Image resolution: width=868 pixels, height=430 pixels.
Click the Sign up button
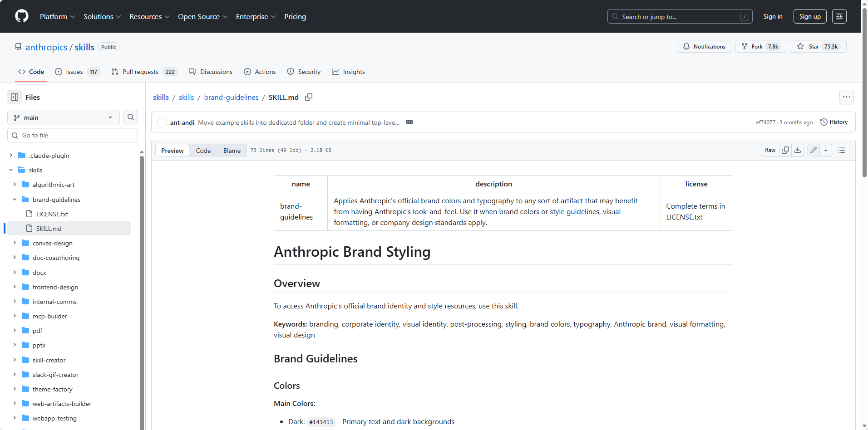tap(809, 16)
